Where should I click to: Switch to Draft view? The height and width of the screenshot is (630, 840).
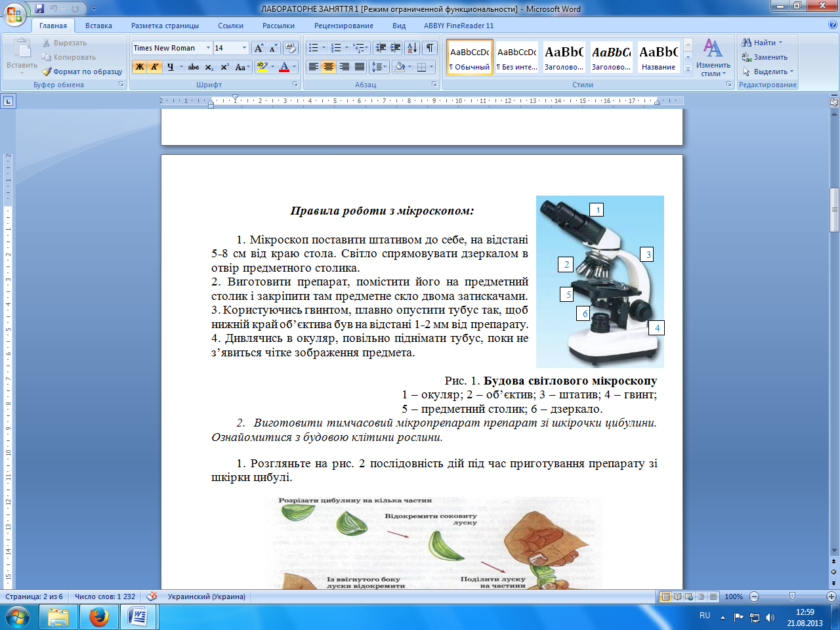713,597
